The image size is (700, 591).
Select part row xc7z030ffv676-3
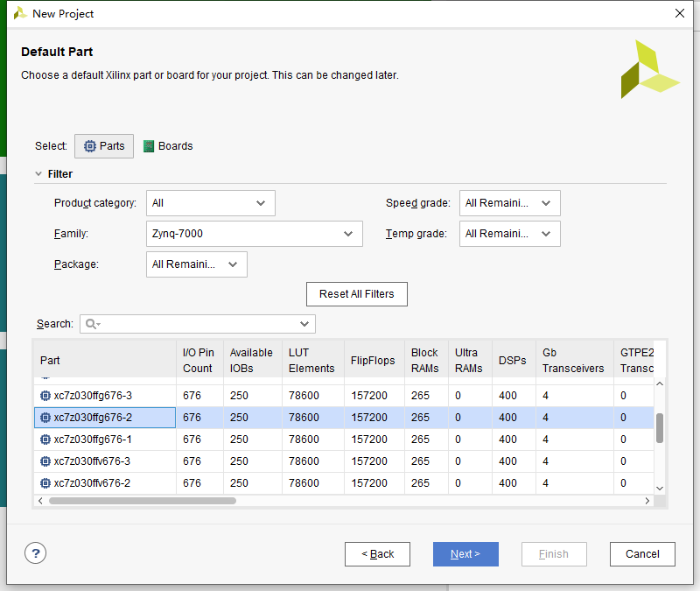pyautogui.click(x=344, y=461)
